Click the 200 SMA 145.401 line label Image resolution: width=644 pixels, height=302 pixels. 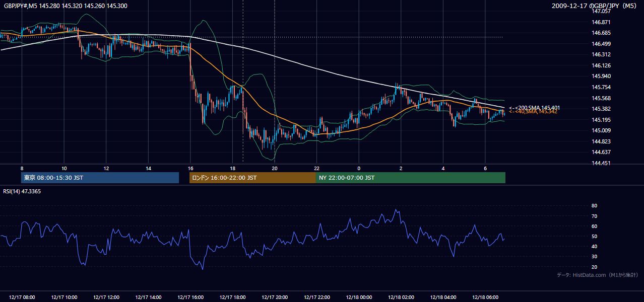coord(534,108)
